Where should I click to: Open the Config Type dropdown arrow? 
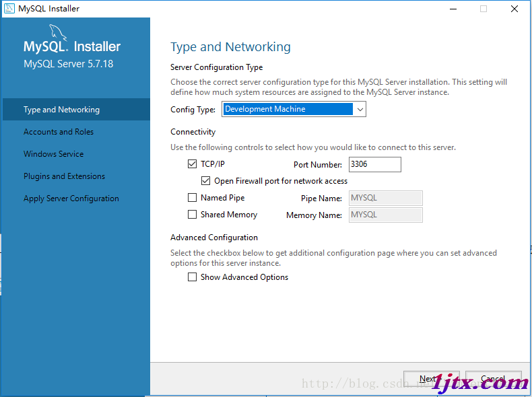360,110
